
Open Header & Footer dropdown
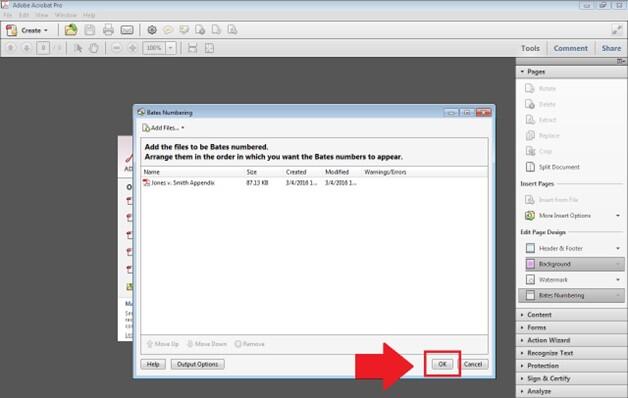tap(618, 249)
